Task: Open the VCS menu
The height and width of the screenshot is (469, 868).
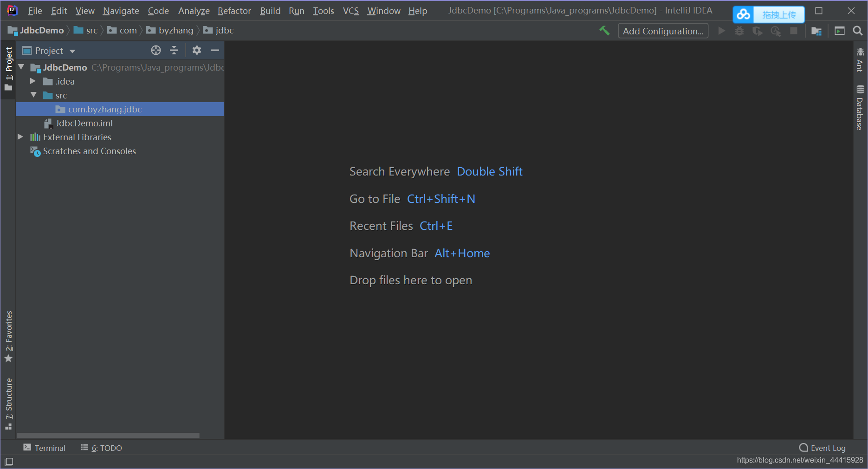Action: pos(351,11)
